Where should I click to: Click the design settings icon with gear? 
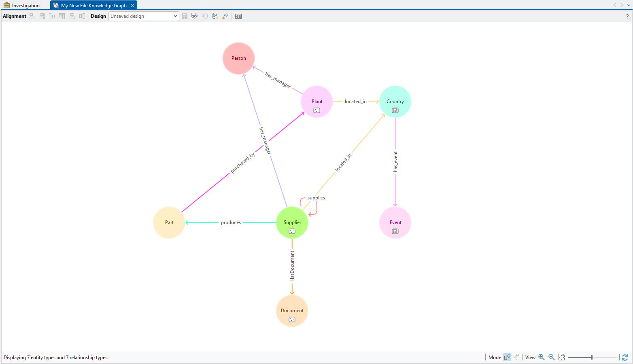tap(215, 16)
